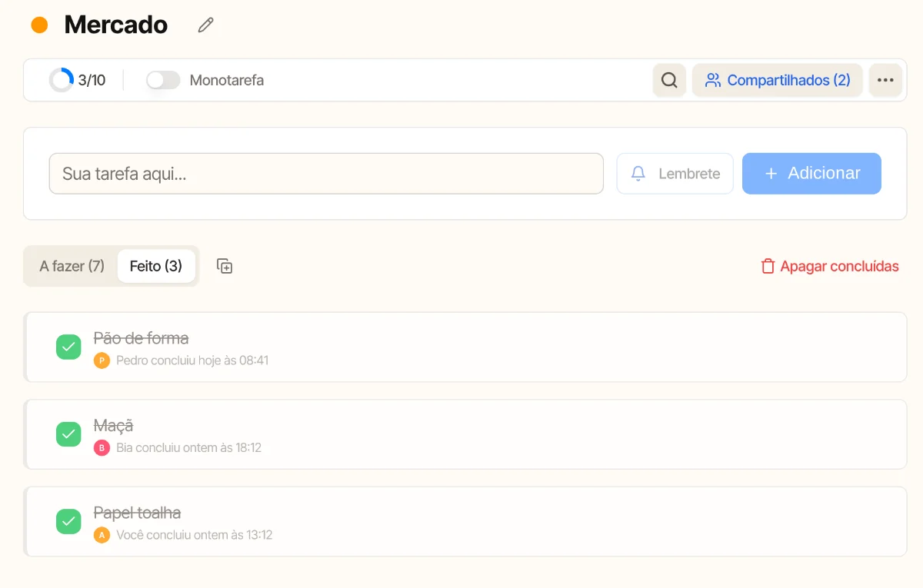Click 'Pedro concluiu hoje às 08:41' text

tap(192, 360)
